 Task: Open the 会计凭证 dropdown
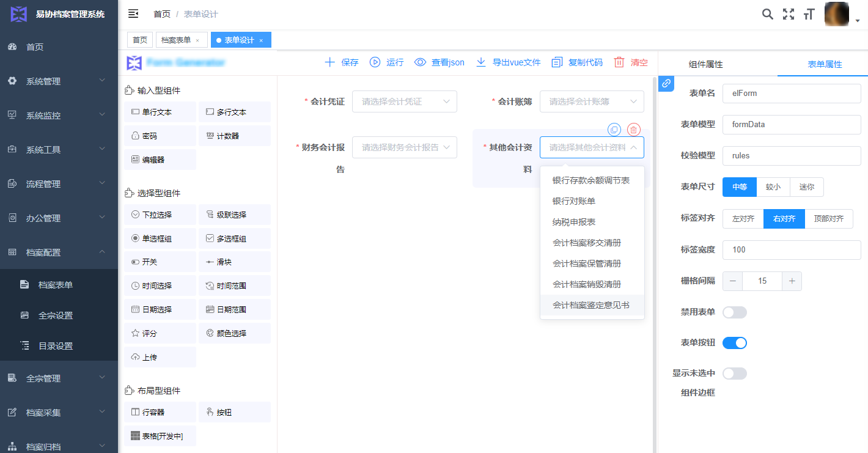[x=405, y=101]
